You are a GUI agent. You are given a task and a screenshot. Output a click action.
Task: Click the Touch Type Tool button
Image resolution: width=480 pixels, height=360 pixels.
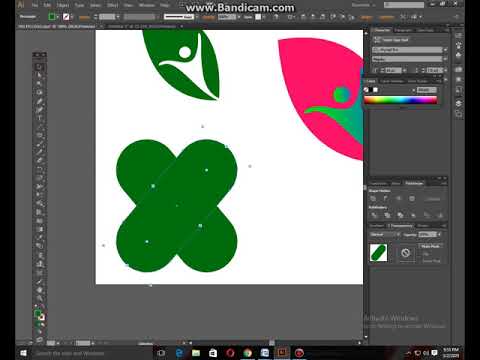(x=392, y=40)
